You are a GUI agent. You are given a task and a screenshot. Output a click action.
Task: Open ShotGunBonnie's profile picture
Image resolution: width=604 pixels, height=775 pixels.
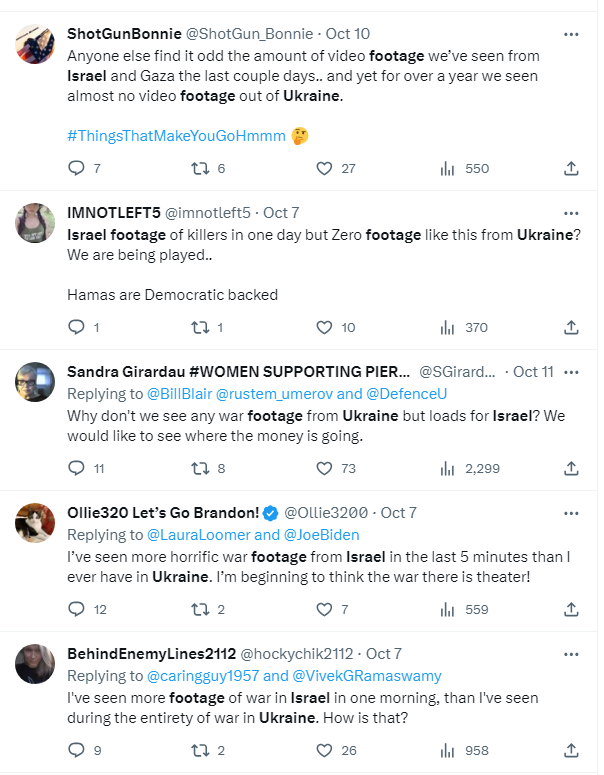pyautogui.click(x=35, y=44)
